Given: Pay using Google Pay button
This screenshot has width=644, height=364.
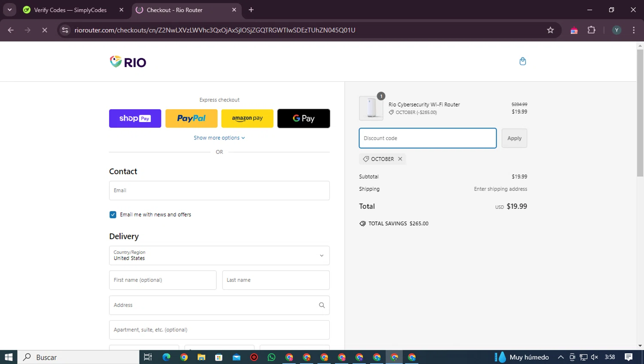Looking at the screenshot, I should [304, 119].
